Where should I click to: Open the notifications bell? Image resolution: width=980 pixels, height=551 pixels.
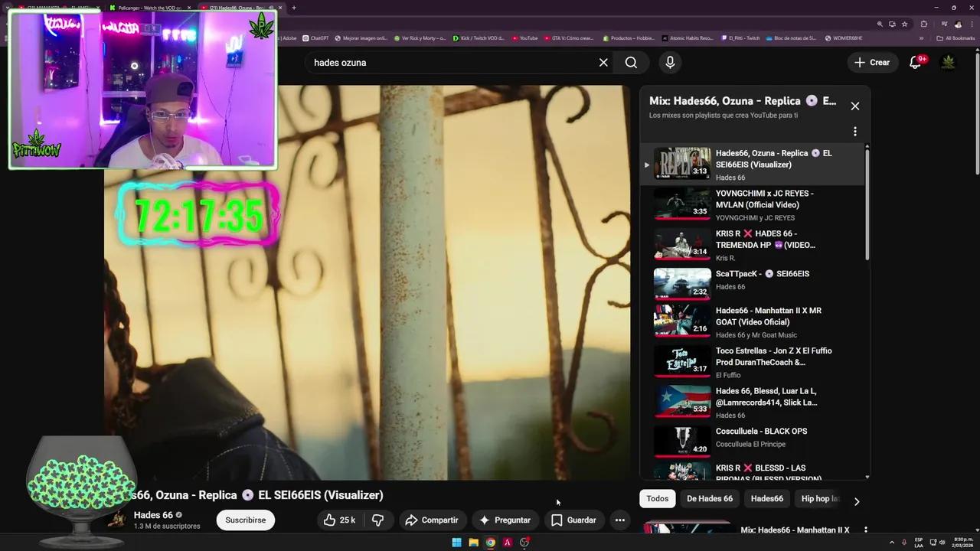point(915,63)
